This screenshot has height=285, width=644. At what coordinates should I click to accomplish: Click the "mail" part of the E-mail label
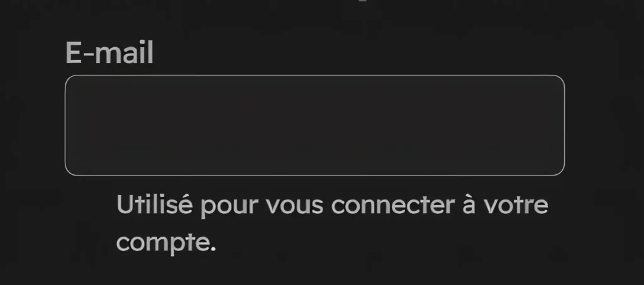(x=125, y=53)
